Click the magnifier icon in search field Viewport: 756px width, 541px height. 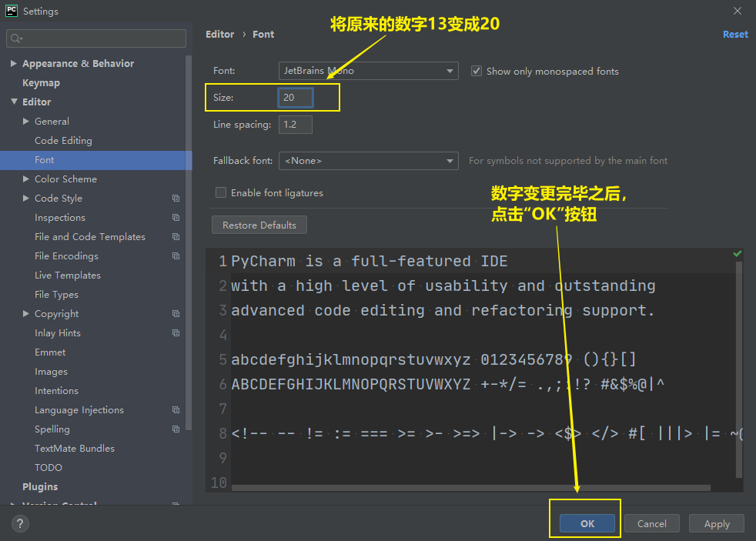click(15, 38)
